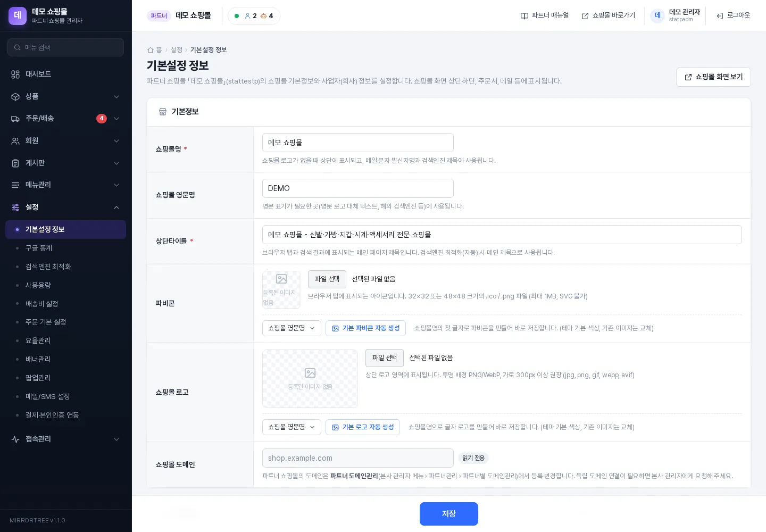Image resolution: width=766 pixels, height=532 pixels.
Task: Open 검색엔진 최적화 submenu item
Action: point(65,267)
